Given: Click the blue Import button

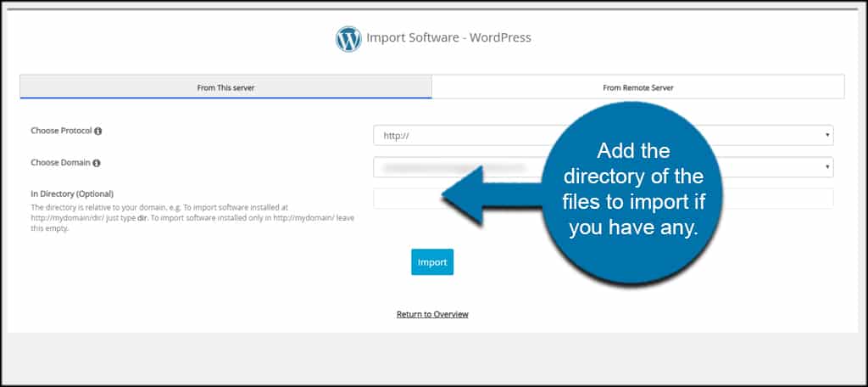Looking at the screenshot, I should tap(432, 262).
